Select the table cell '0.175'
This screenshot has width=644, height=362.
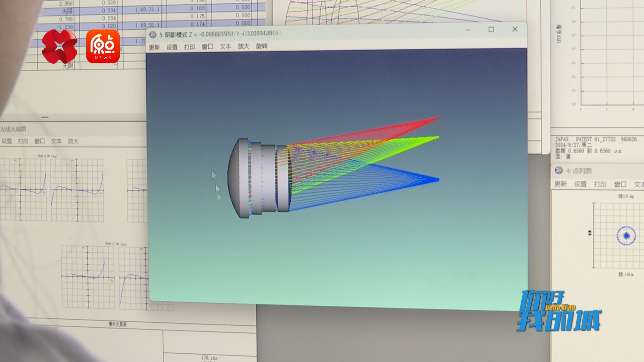(198, 16)
